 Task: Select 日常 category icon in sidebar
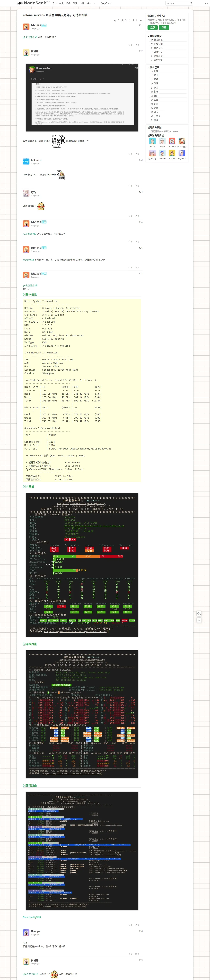(152, 71)
